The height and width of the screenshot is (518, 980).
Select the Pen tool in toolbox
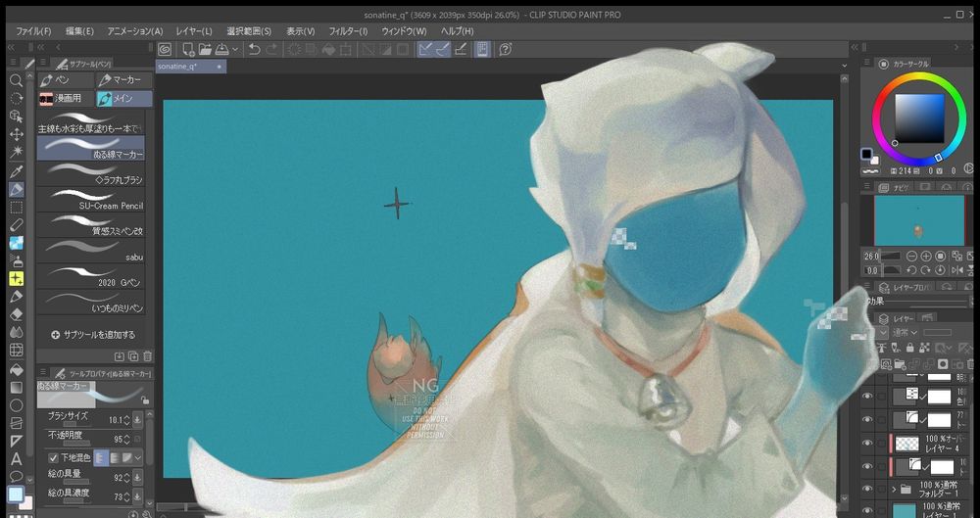coord(17,189)
